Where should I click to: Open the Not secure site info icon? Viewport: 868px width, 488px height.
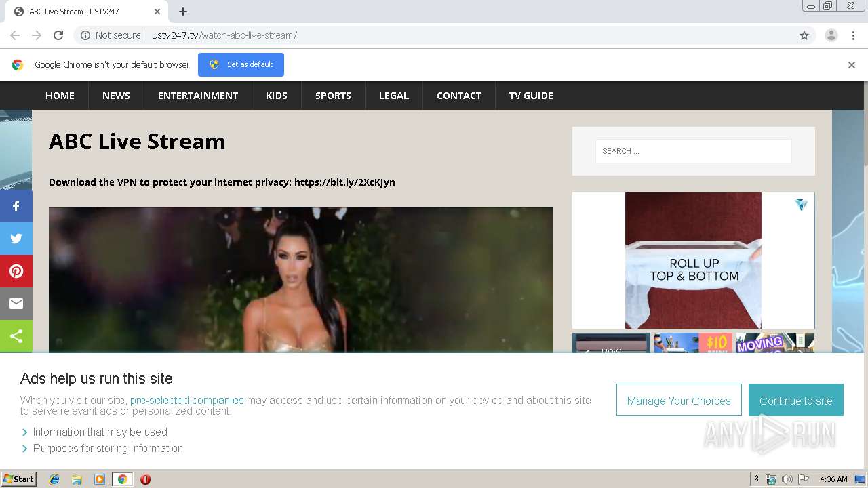85,35
